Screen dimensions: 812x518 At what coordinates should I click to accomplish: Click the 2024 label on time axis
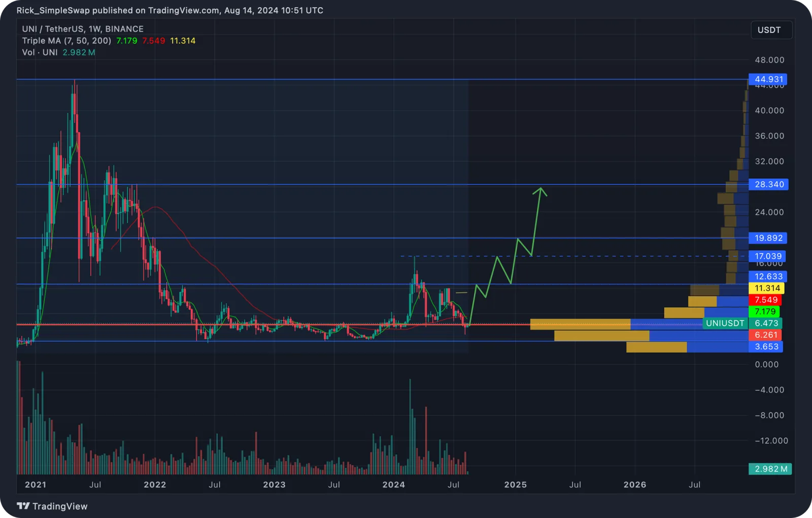(393, 484)
